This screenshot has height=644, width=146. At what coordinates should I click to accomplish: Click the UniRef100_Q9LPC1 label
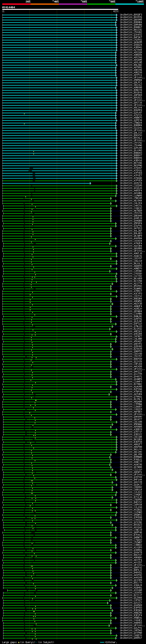click(x=131, y=83)
